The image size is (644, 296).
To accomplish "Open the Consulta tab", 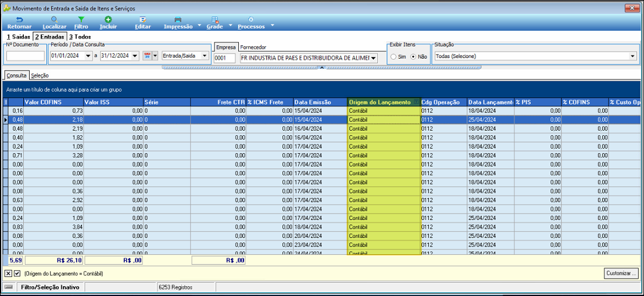I will point(17,75).
